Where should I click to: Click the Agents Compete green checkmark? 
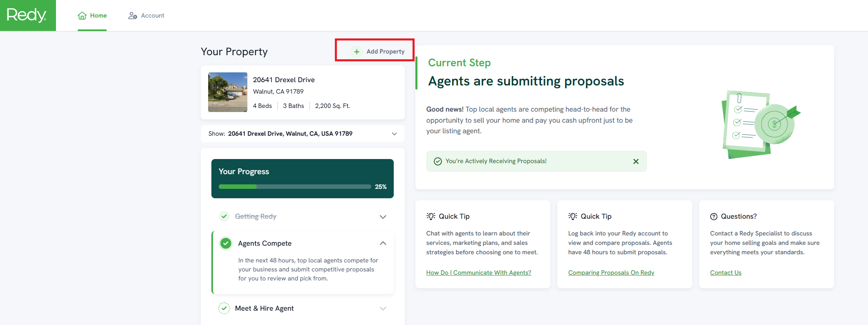226,243
